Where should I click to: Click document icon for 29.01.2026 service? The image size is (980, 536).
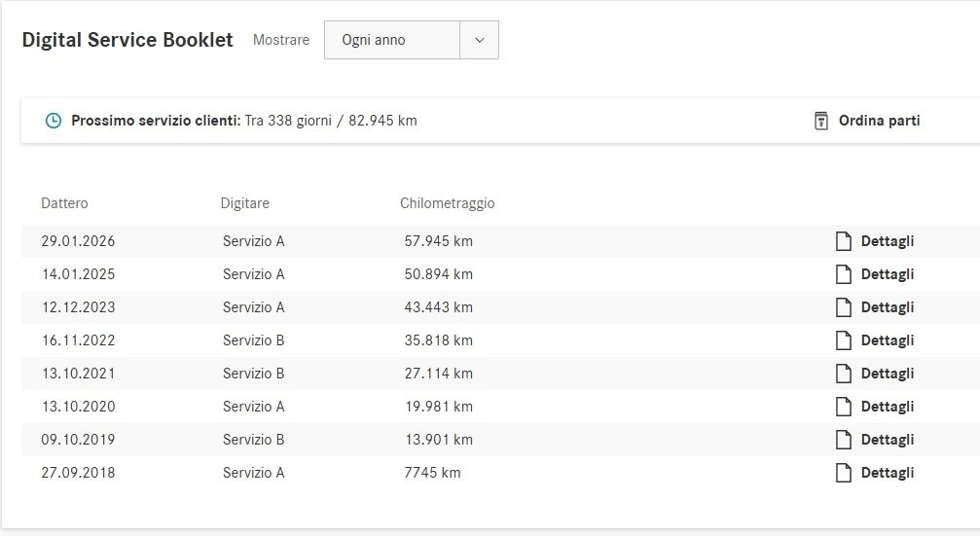point(844,241)
